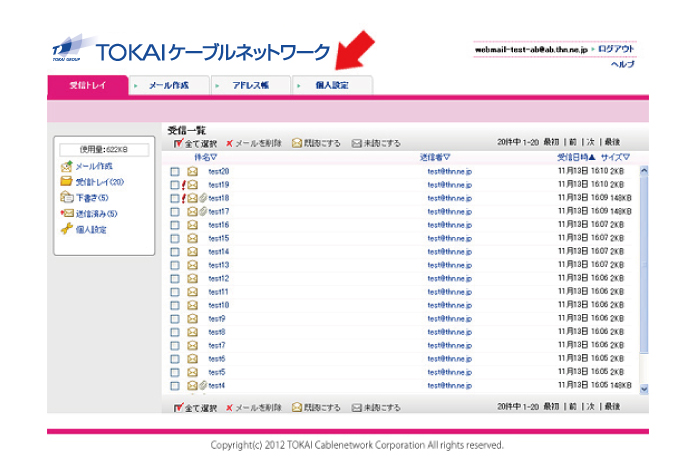Click the top 全て選択 check icon

click(179, 143)
